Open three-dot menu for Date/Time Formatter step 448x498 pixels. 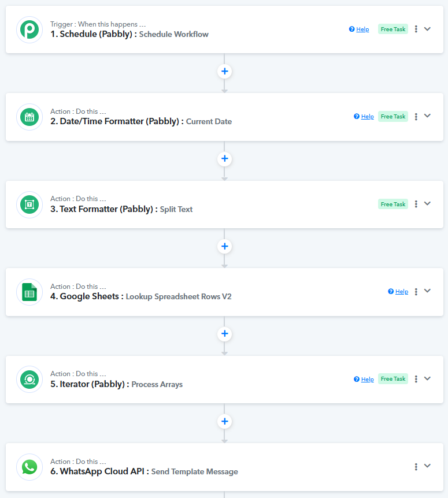pyautogui.click(x=416, y=117)
